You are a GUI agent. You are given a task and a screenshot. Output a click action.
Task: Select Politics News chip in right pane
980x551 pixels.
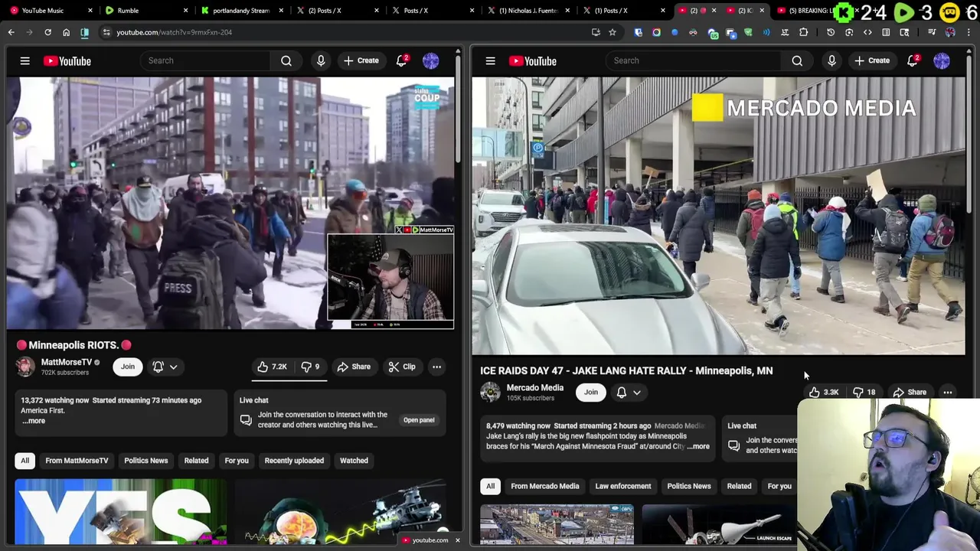[688, 486]
